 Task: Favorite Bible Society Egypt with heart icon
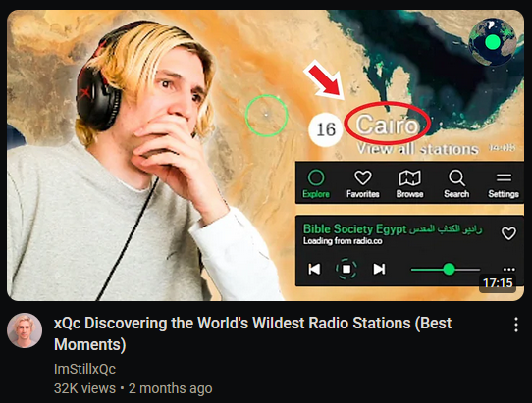(508, 233)
